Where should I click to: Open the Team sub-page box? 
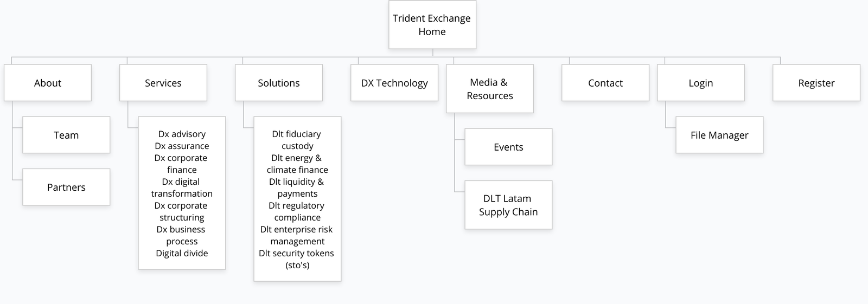click(x=66, y=135)
